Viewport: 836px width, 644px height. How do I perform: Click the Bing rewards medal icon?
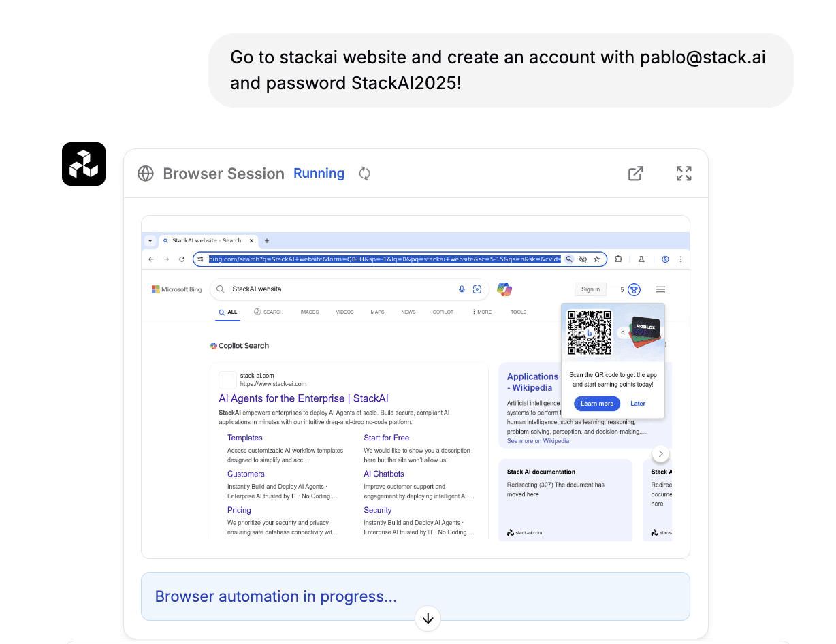634,289
